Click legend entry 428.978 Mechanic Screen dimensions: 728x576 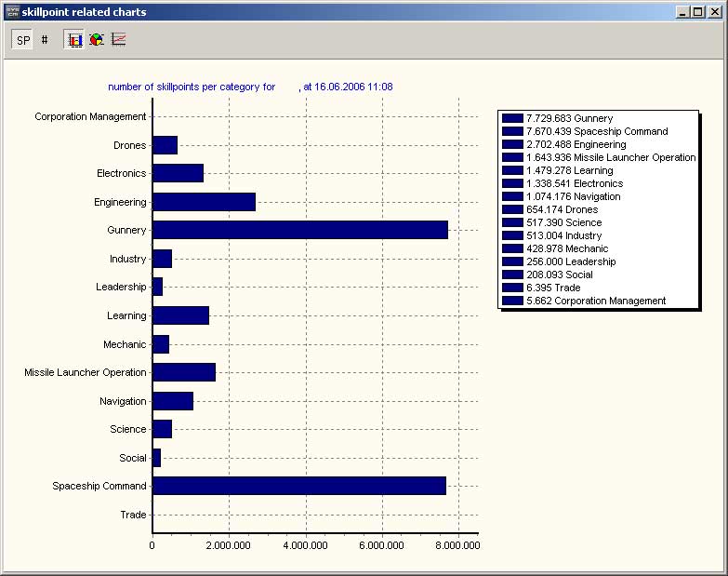(567, 248)
